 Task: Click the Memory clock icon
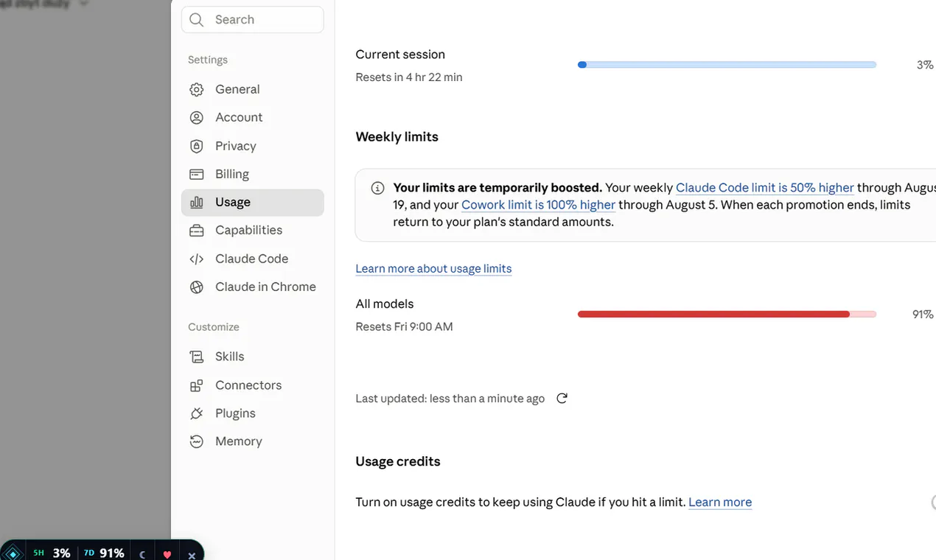196,441
